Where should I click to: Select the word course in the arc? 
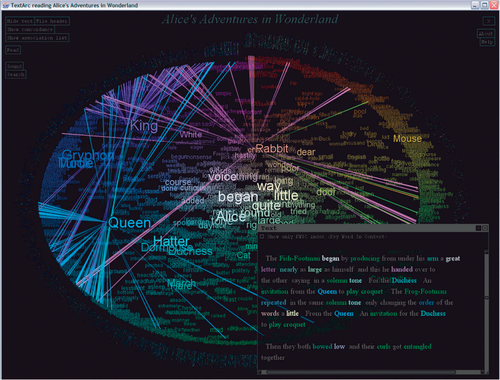click(178, 182)
